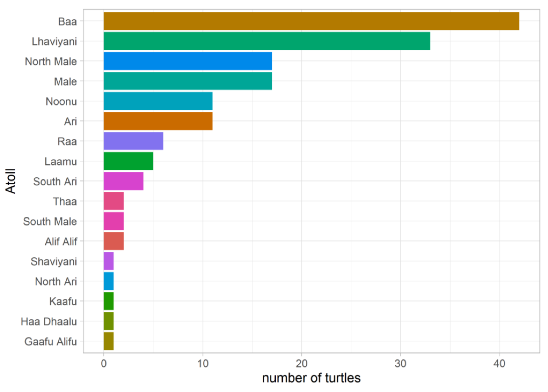Click the teal Male bar
Screen dimensions: 548x392
coord(188,81)
